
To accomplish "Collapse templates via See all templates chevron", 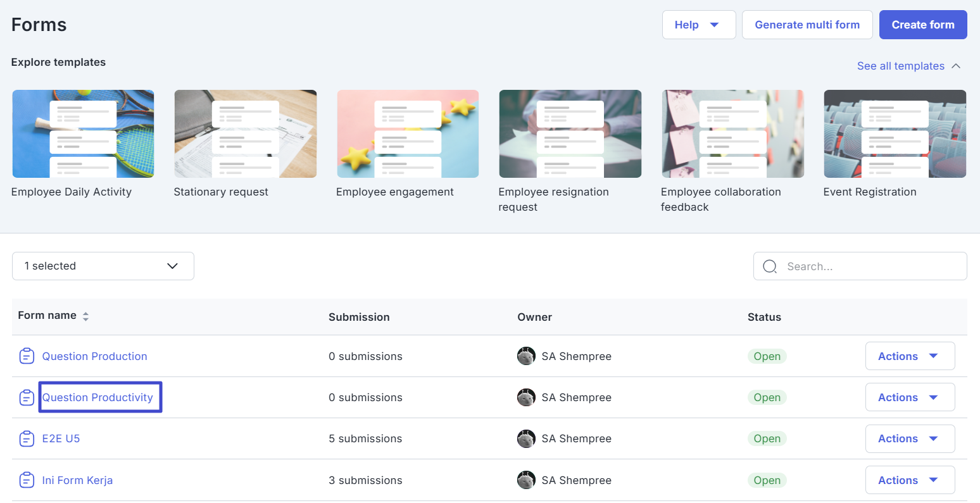I will 956,66.
